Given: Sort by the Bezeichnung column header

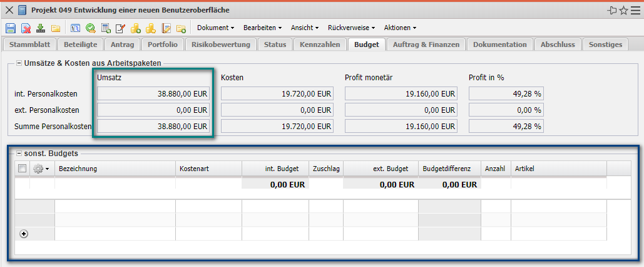Looking at the screenshot, I should [115, 169].
